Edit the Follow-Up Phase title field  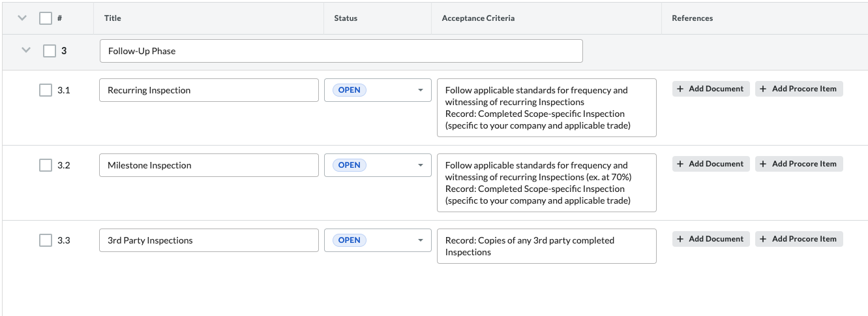(341, 51)
